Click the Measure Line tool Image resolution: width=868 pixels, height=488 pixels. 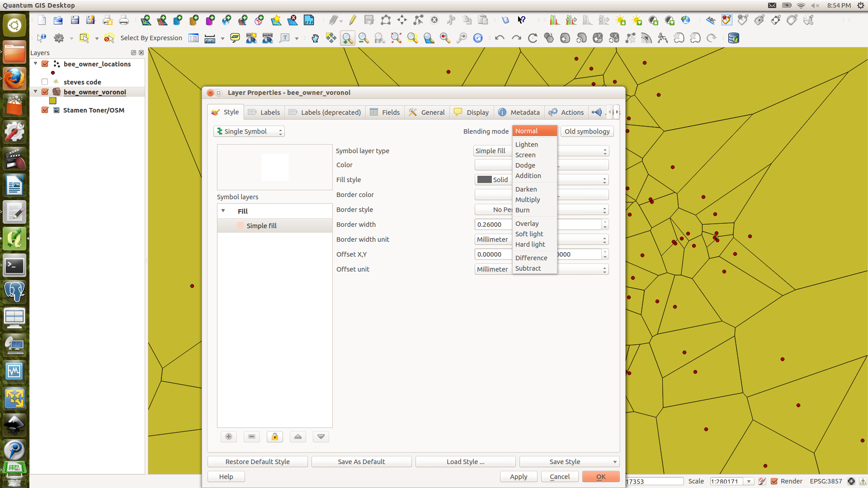tap(210, 38)
